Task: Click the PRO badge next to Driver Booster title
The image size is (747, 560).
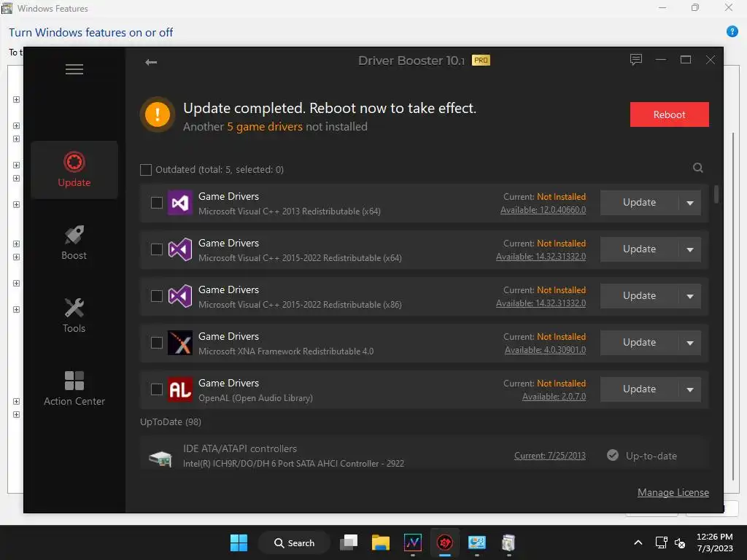Action: pyautogui.click(x=481, y=61)
